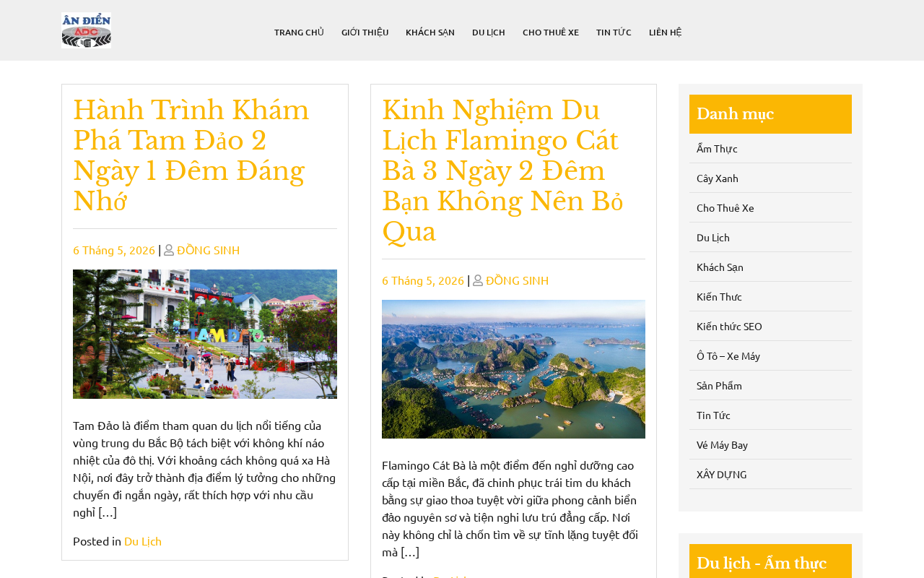
Task: Click the 6 Tháng 5, 2026 date on Cát Bà post
Action: [x=423, y=280]
